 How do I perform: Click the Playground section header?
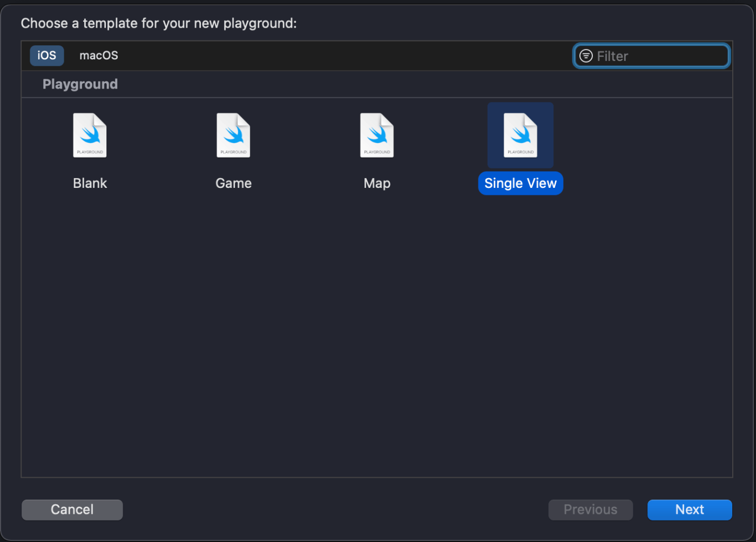[x=80, y=84]
